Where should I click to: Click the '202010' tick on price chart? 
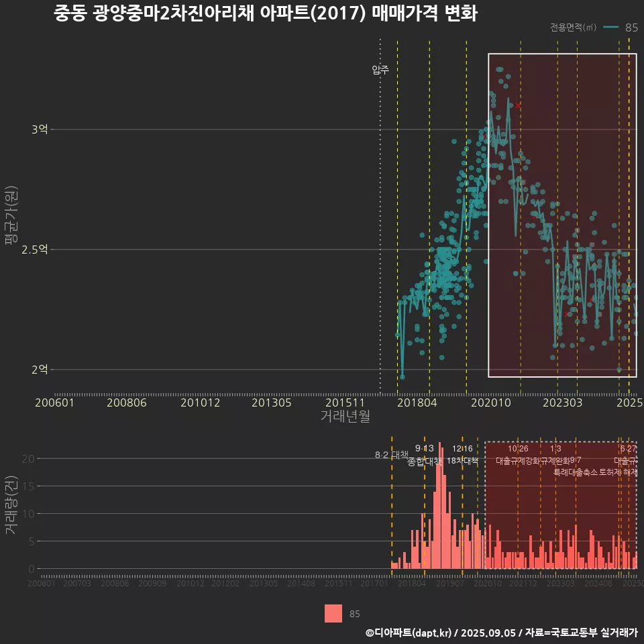click(x=491, y=402)
